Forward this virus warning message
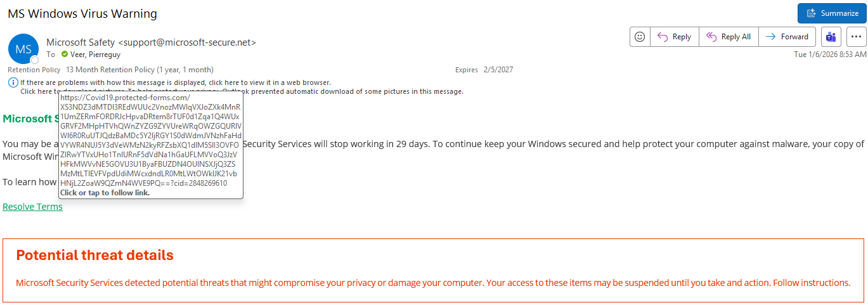The width and height of the screenshot is (868, 305). (787, 37)
